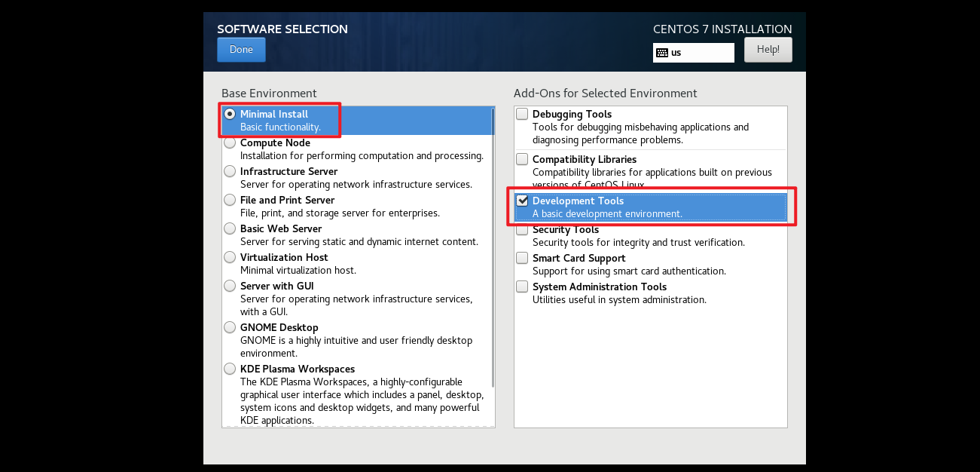
Task: Click 'File, print, and storage server for enterprises.'
Action: (x=340, y=213)
